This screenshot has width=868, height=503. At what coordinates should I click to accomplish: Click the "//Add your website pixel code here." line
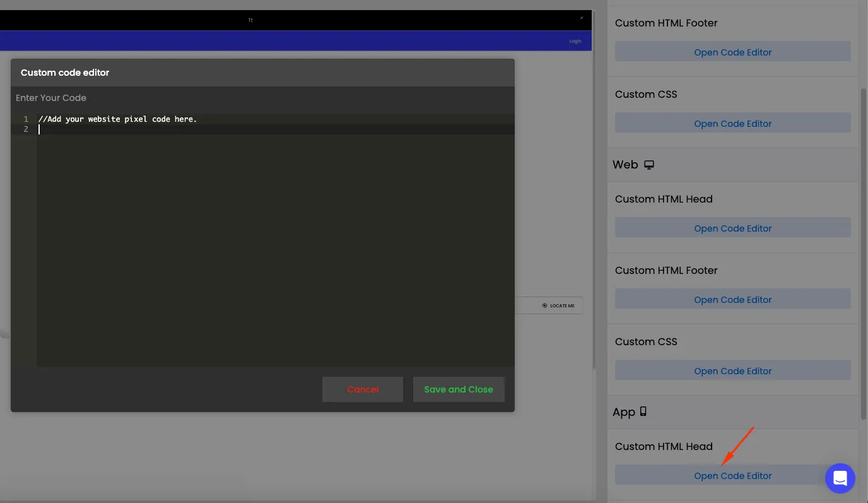tap(117, 119)
